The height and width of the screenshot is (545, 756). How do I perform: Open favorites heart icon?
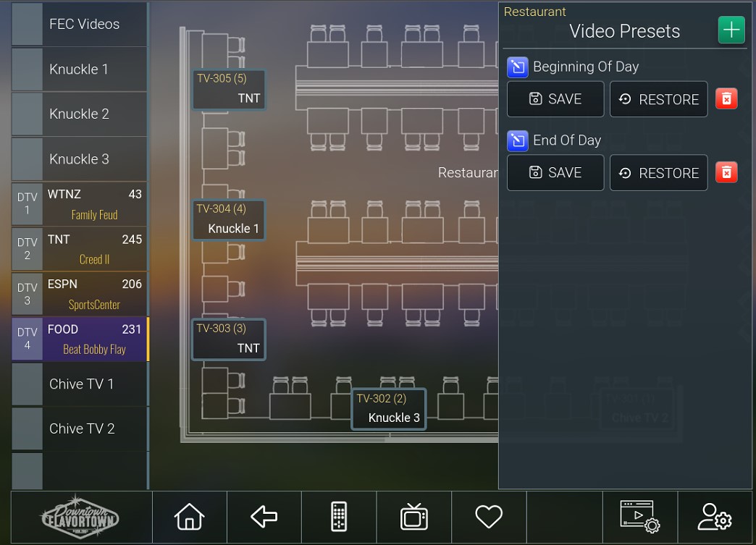pos(489,517)
